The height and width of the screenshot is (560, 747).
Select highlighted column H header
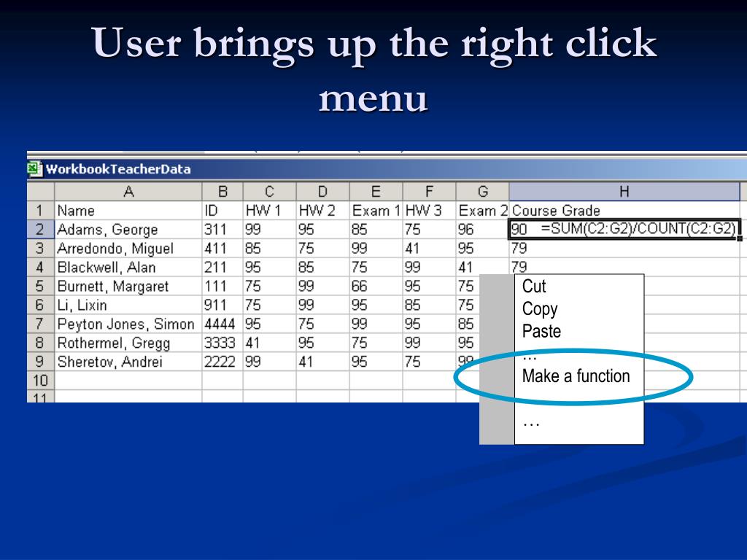click(624, 192)
